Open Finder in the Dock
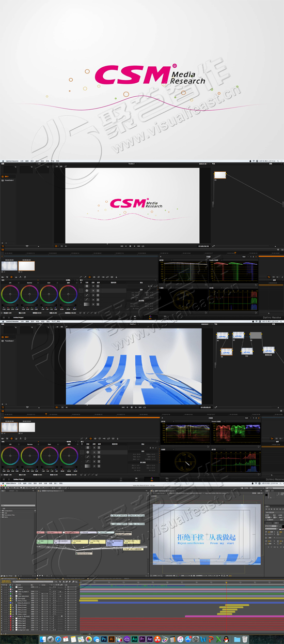The height and width of the screenshot is (644, 284). [43, 639]
